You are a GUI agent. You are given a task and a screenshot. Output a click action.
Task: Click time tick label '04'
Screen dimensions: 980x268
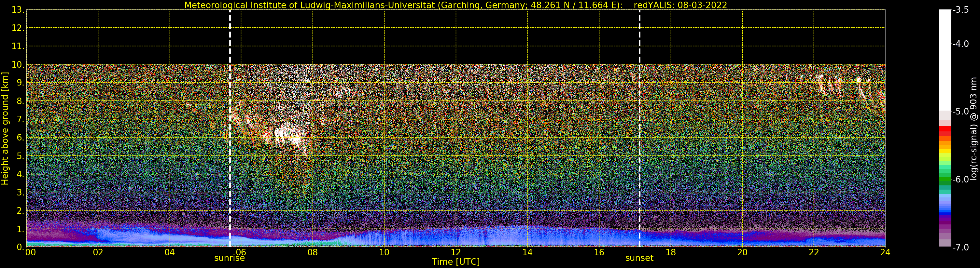click(x=170, y=252)
